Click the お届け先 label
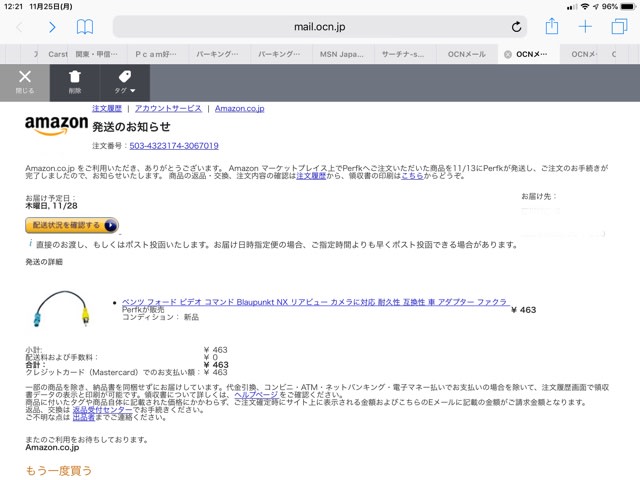640x480 pixels. click(x=539, y=196)
